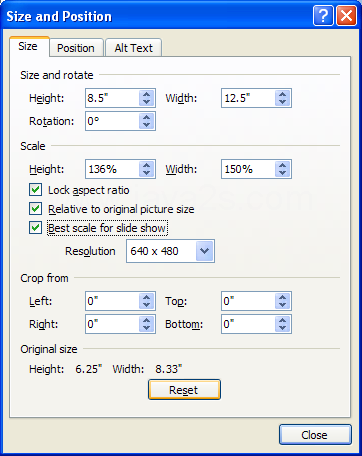
Task: Increase Scale Width percent up arrow
Action: [282, 165]
